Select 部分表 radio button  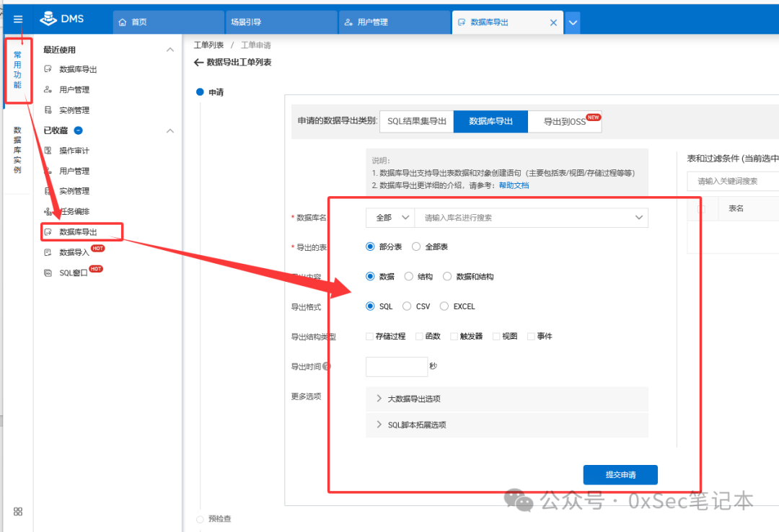370,247
